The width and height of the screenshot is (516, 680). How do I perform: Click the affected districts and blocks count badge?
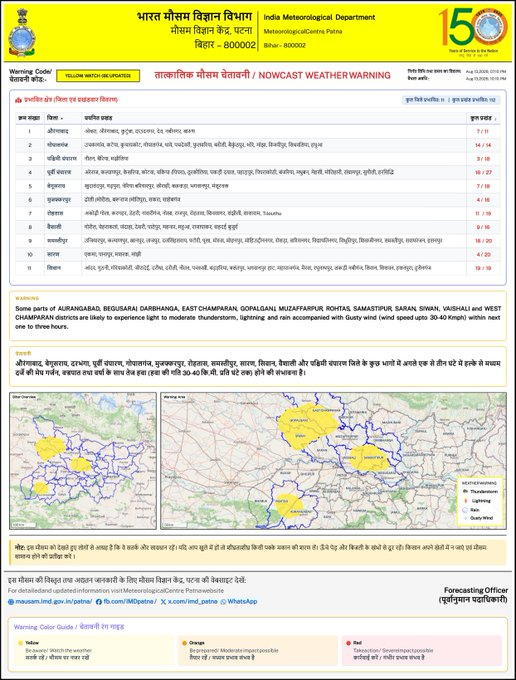point(450,100)
